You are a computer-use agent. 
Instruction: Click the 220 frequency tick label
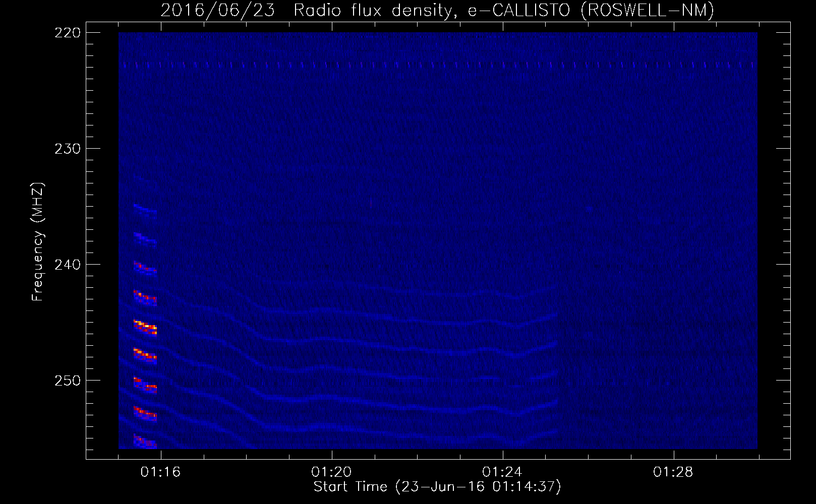[x=68, y=33]
